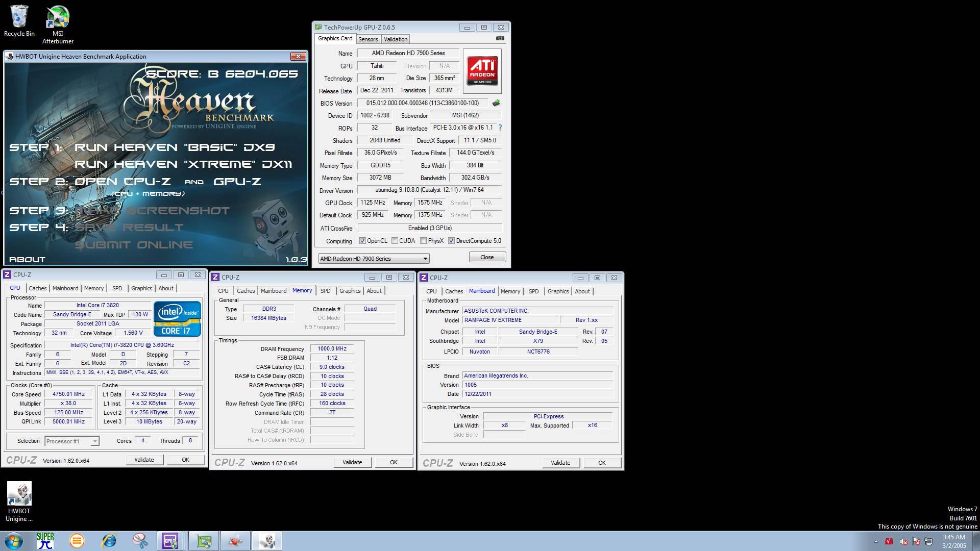980x551 pixels.
Task: Click the bus interface question mark in GPU-Z
Action: tap(500, 128)
